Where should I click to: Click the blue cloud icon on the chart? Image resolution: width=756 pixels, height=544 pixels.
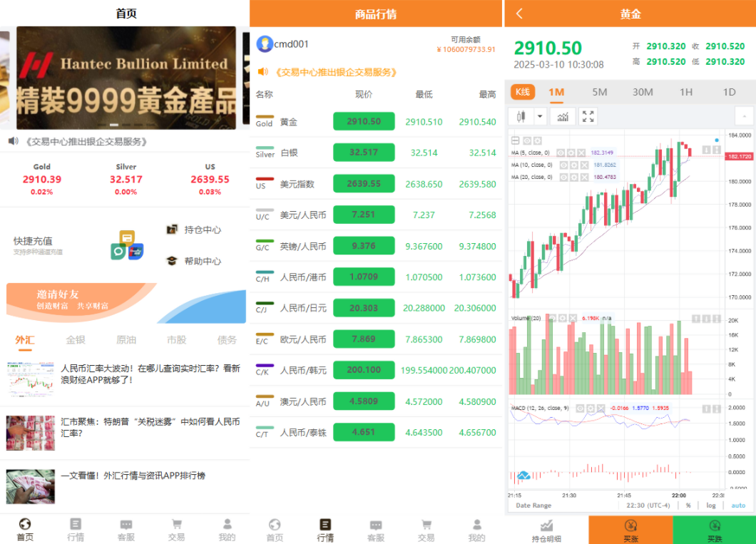click(x=523, y=476)
